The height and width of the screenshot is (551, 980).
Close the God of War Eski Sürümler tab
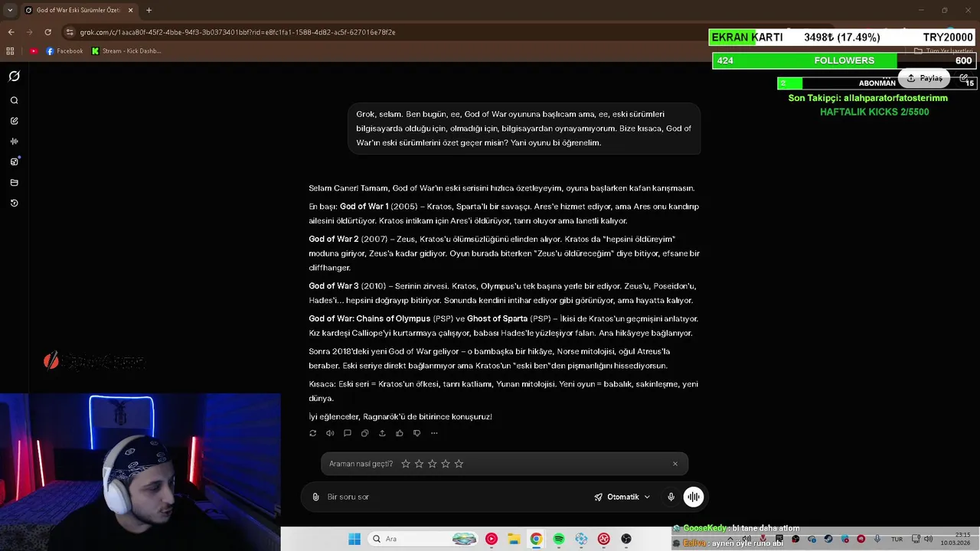click(131, 10)
